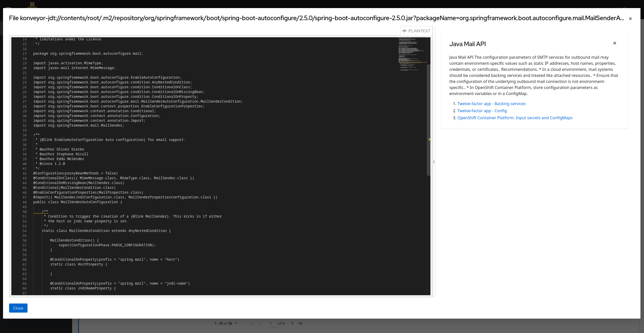Open the '1 - 10 of 39' items-per-page dropdown
Screen dimensions: 644x333
[226, 323]
